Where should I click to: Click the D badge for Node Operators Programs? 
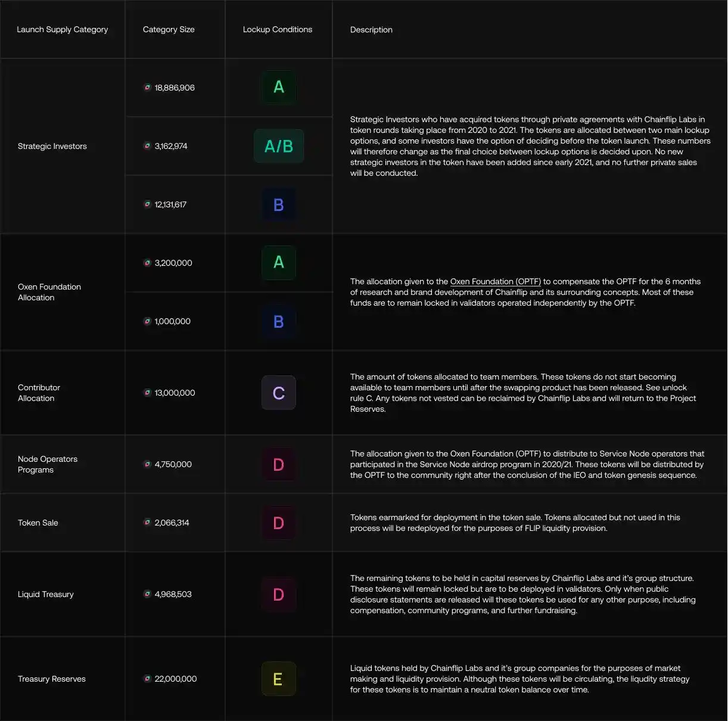(x=278, y=464)
